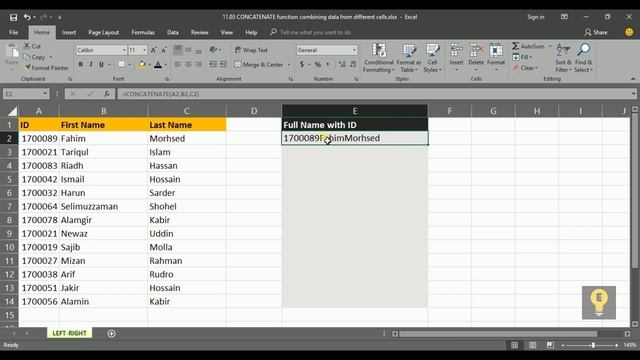Open the Formulas ribbon tab
The height and width of the screenshot is (360, 640).
143,32
